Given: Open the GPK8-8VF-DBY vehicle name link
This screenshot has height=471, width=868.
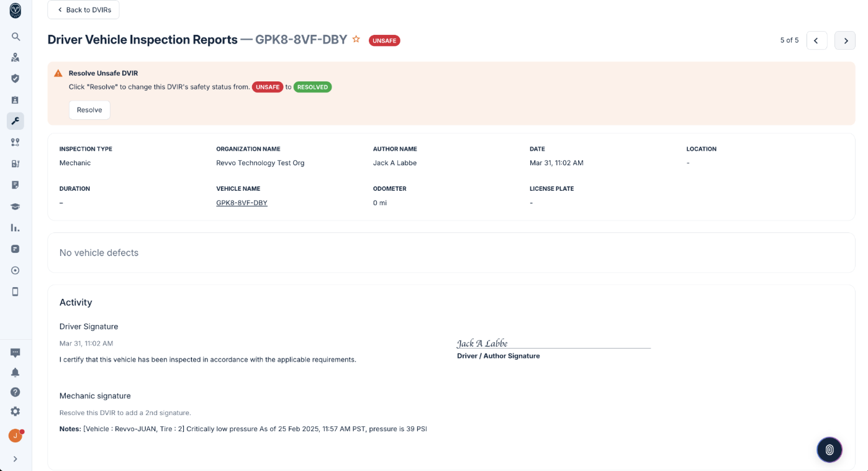Looking at the screenshot, I should point(242,203).
